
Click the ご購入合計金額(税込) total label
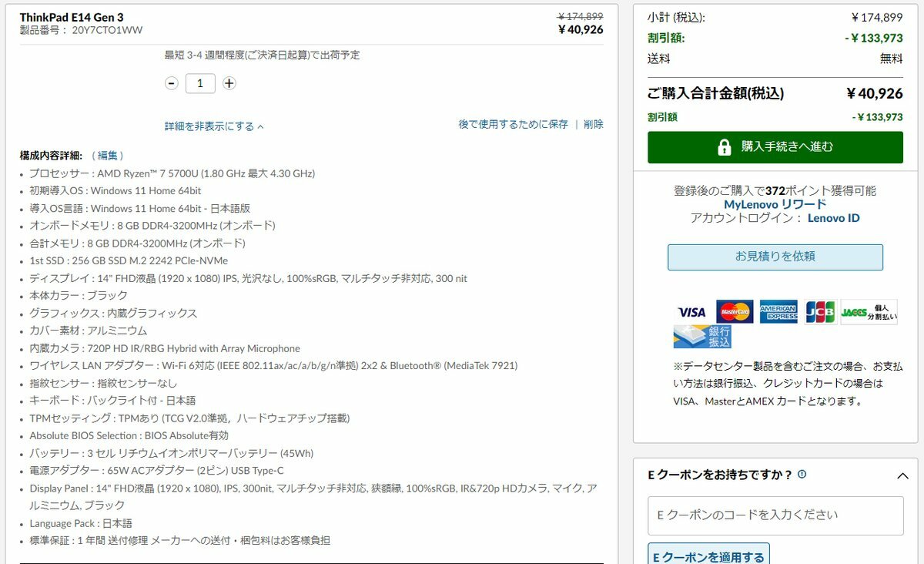[x=716, y=94]
